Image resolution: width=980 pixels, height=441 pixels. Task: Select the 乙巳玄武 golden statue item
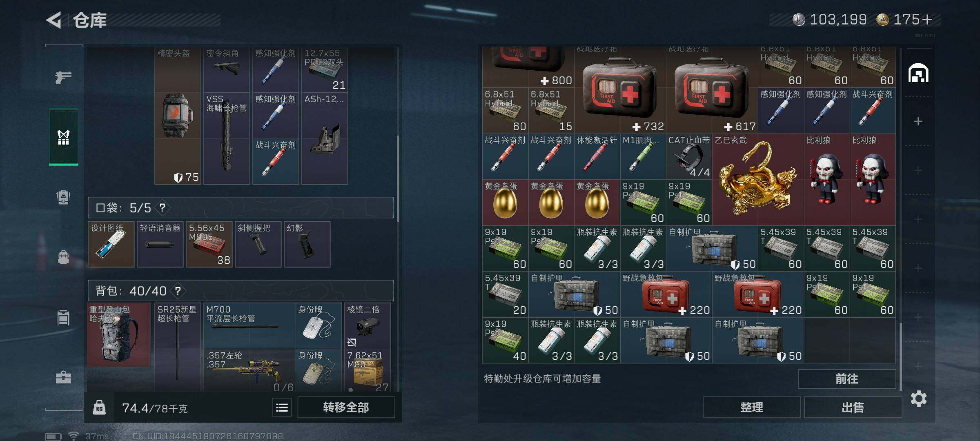758,179
